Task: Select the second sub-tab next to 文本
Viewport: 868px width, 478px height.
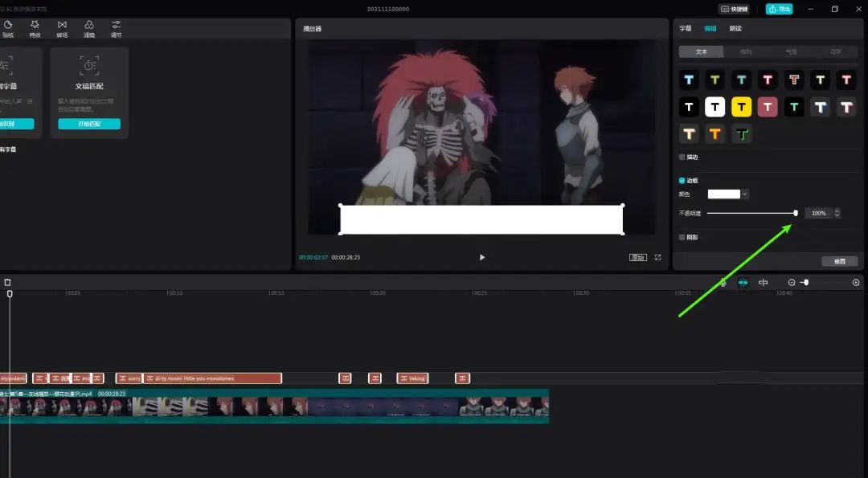Action: pos(746,51)
